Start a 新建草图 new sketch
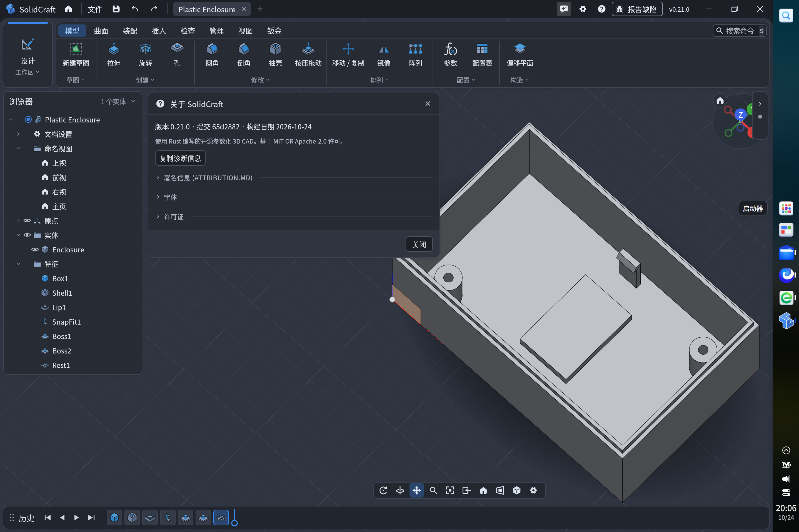Screen dimensions: 799x532 (76, 55)
